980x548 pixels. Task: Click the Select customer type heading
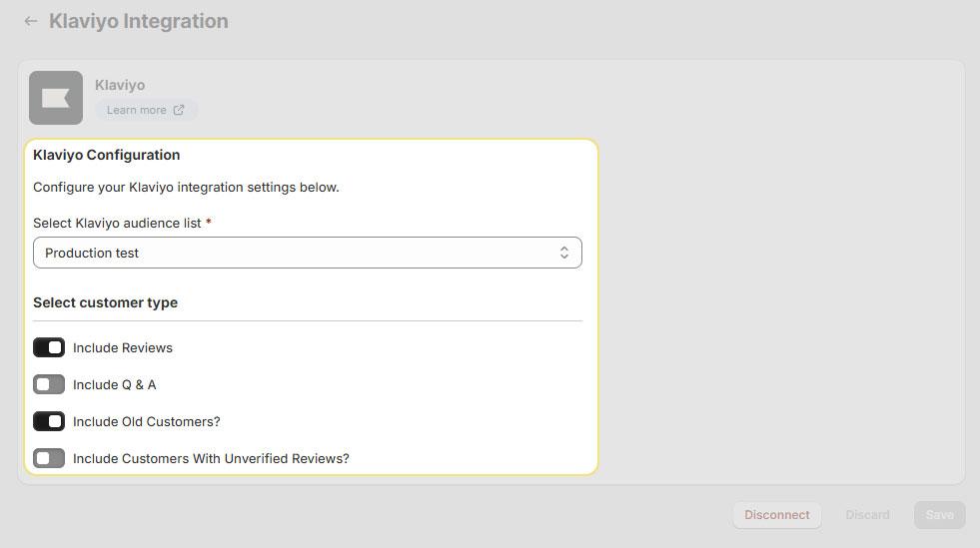point(105,302)
